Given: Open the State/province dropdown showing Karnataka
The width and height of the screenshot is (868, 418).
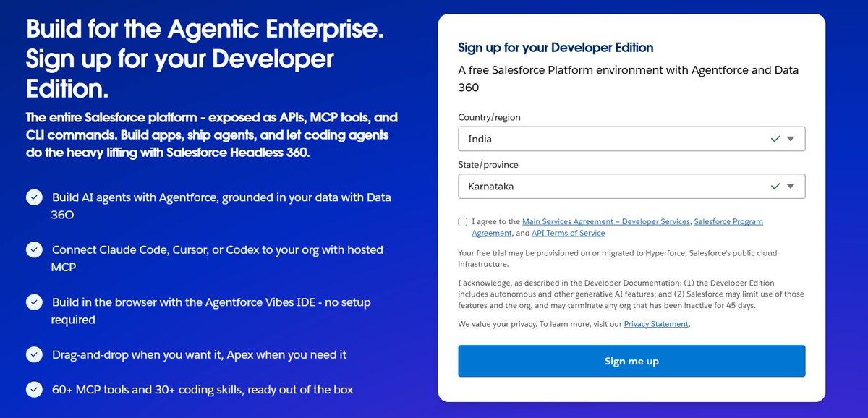Looking at the screenshot, I should coord(631,186).
